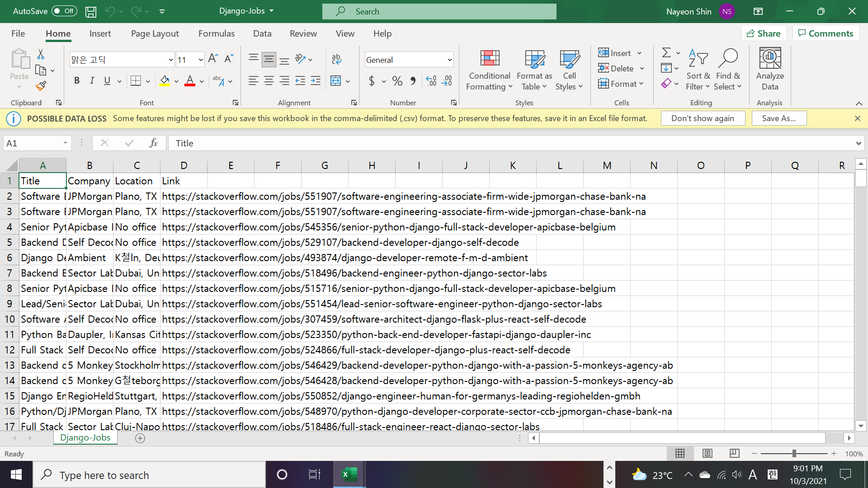The image size is (868, 488).
Task: Expand the Name Box dropdown arrow
Action: 65,143
